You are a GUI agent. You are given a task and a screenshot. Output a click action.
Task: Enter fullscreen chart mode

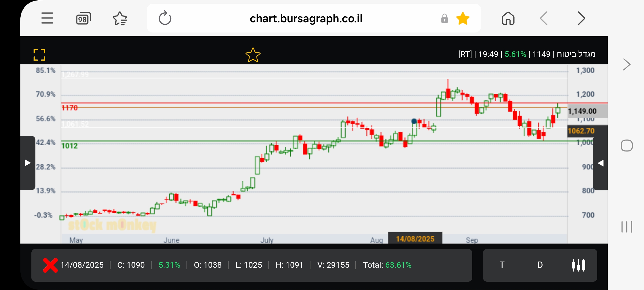click(x=39, y=55)
